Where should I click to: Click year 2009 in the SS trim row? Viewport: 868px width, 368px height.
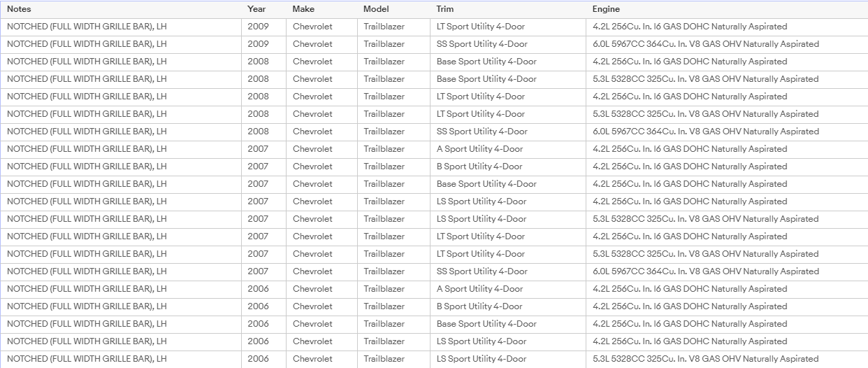[x=258, y=44]
